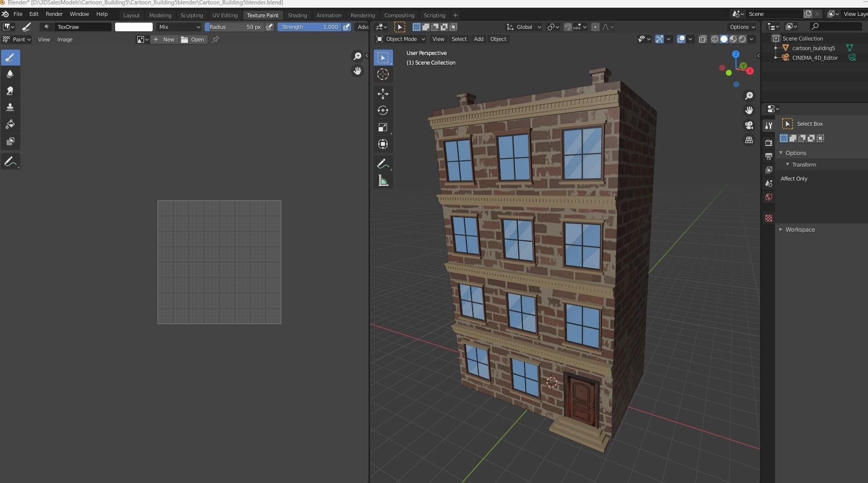The height and width of the screenshot is (483, 868).
Task: Collapse the Transform subpanel
Action: click(788, 165)
